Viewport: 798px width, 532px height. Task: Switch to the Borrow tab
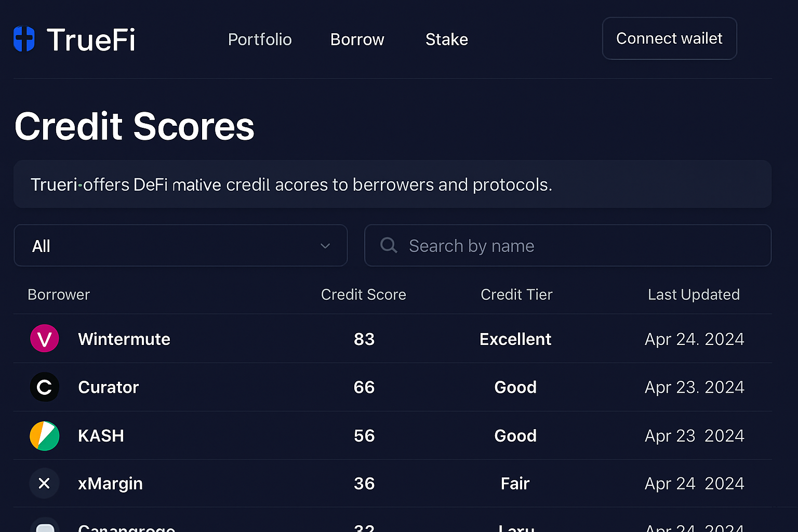click(x=357, y=39)
